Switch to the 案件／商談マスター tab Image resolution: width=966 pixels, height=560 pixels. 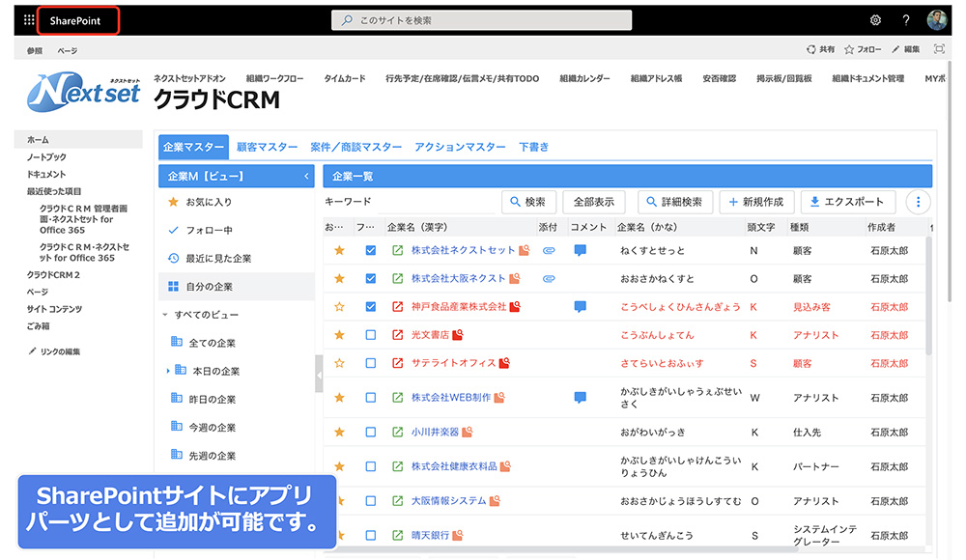click(x=356, y=147)
